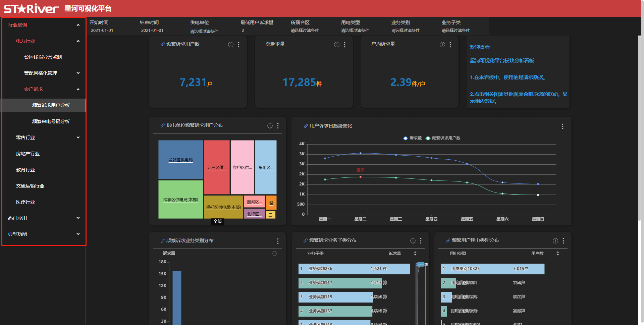Expand the 营配网格化管理 submenu
The height and width of the screenshot is (325, 644).
[78, 73]
